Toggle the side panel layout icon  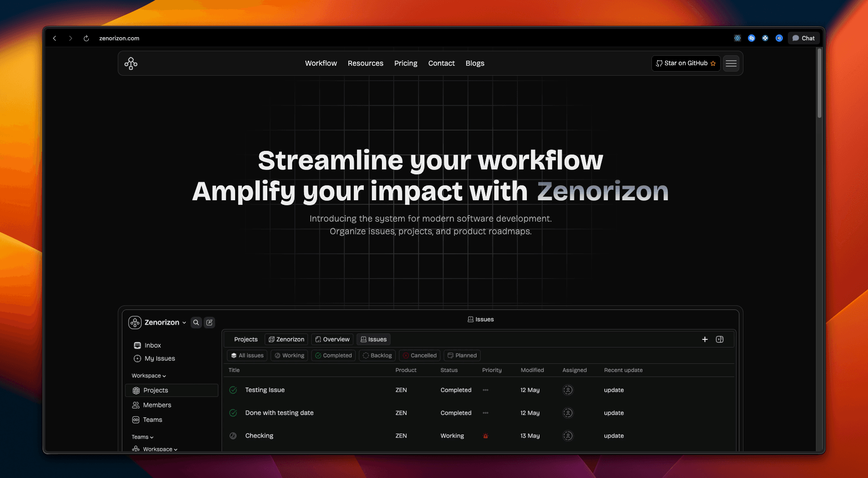[x=719, y=339]
